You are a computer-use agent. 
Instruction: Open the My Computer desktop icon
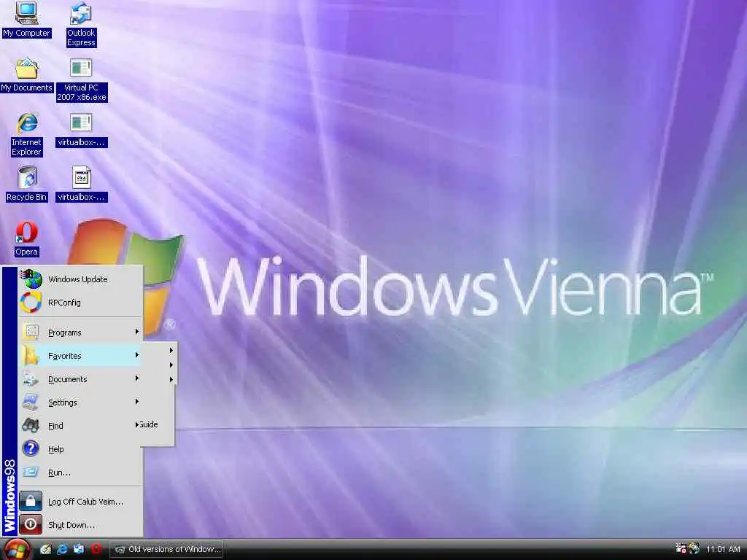point(26,19)
